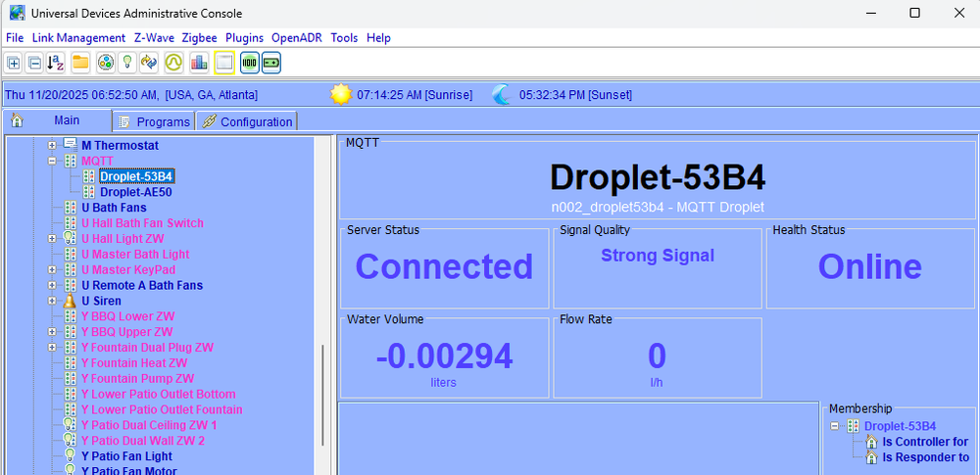This screenshot has height=475, width=980.
Task: Click the yellow folder toolbar icon
Action: (80, 63)
